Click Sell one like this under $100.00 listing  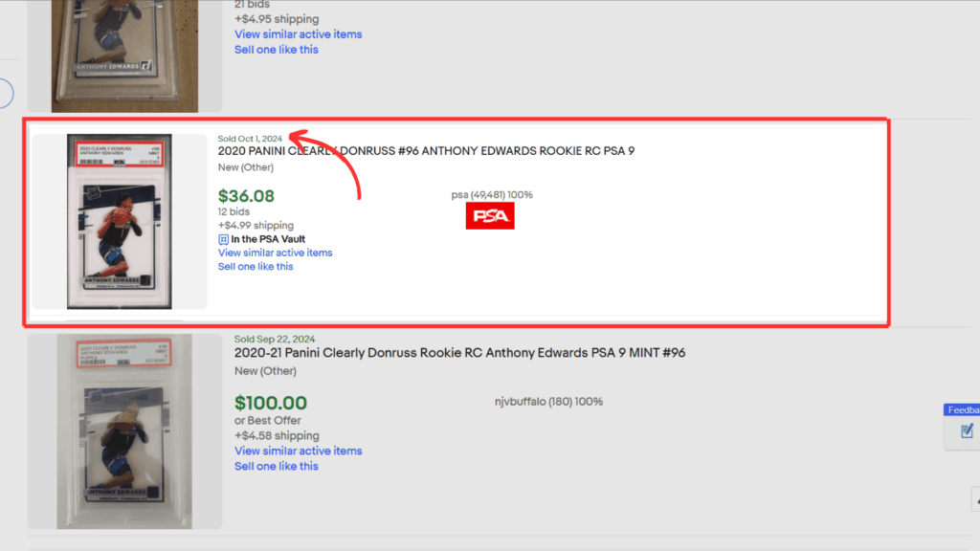coord(277,467)
